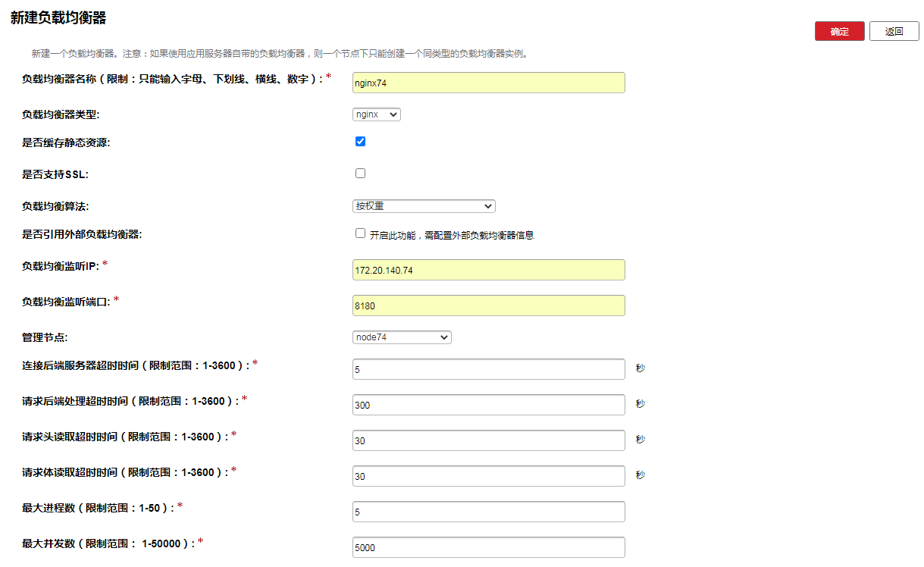Click the 请求体读取超时时间 input field

pos(488,476)
